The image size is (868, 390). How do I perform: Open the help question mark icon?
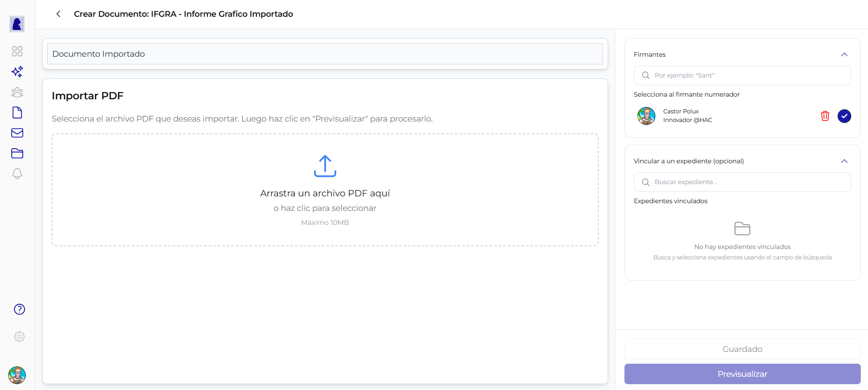pyautogui.click(x=20, y=309)
